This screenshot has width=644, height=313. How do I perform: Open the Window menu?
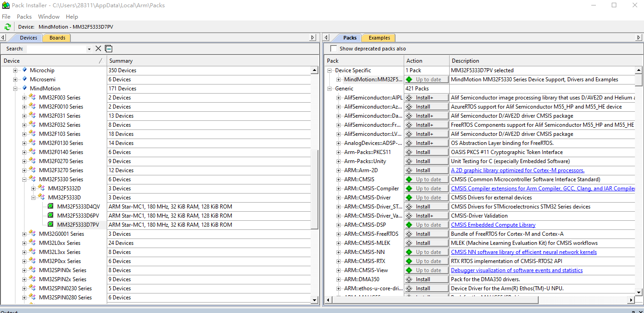49,16
